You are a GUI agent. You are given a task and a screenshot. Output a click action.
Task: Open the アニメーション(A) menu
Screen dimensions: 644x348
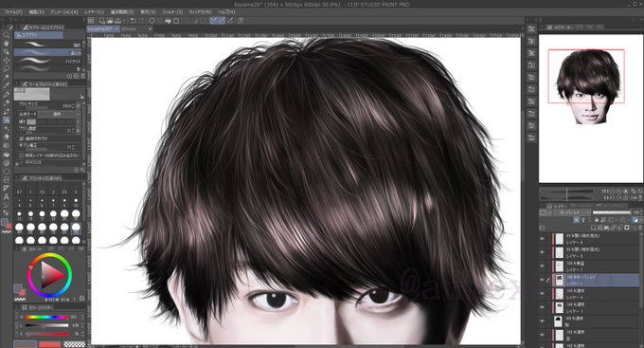63,12
